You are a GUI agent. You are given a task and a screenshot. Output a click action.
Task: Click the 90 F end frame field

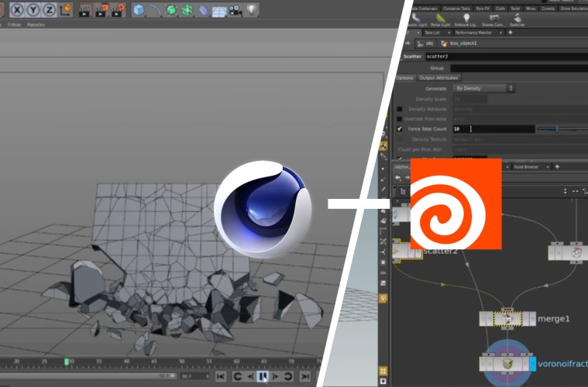tap(195, 375)
